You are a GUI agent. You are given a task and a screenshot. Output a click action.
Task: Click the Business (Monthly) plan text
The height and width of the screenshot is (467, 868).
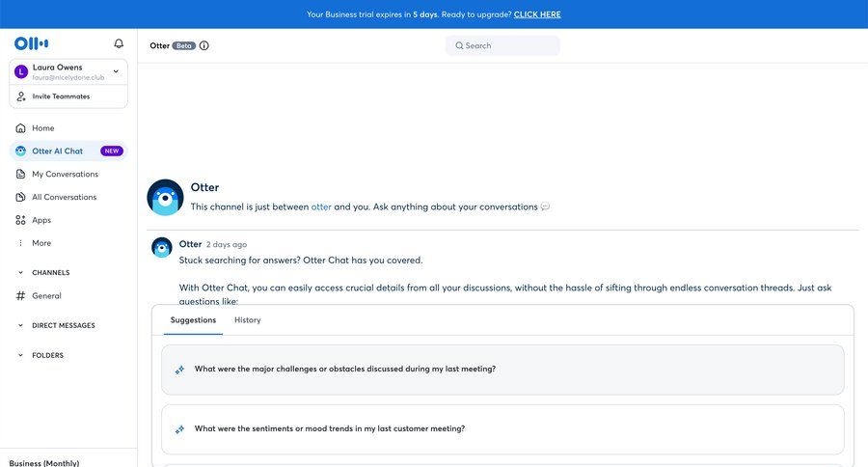(x=44, y=462)
